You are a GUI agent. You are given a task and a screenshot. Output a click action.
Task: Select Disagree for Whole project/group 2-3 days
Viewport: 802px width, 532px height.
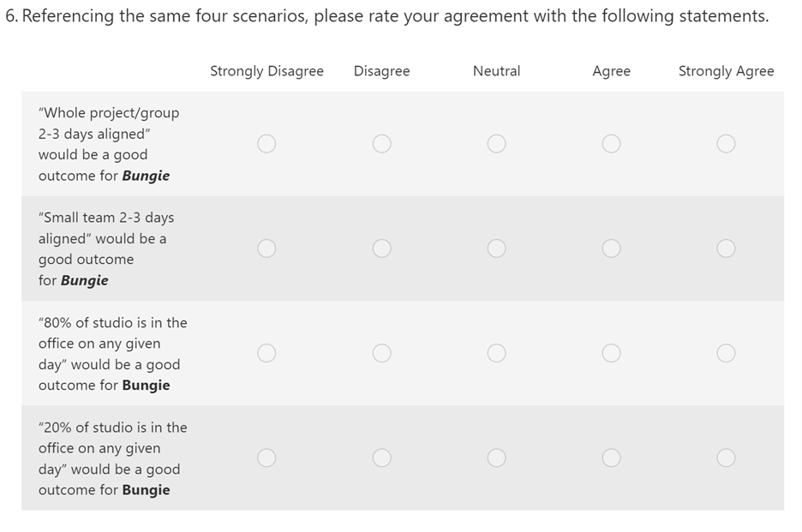click(x=381, y=144)
